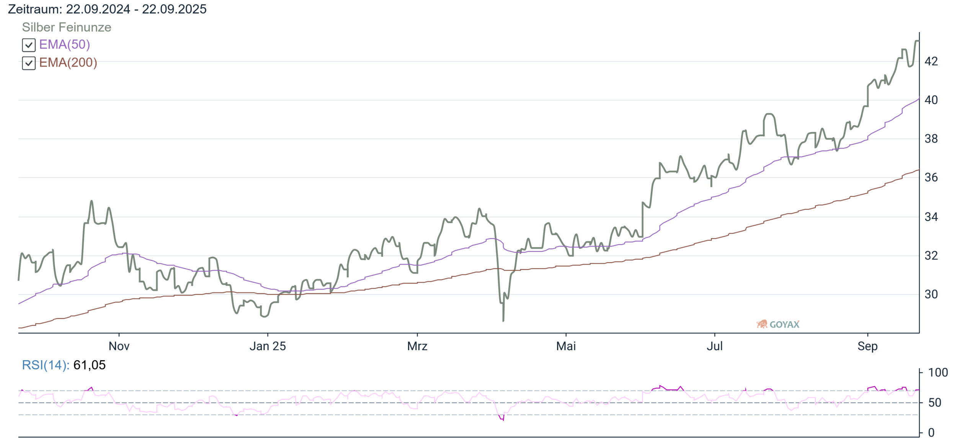Click the 30 price axis label

(931, 294)
